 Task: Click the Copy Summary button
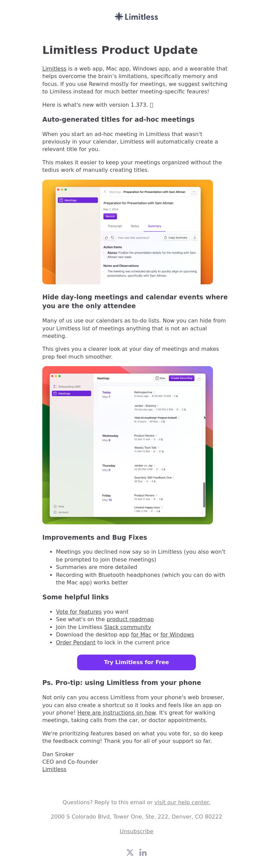point(176,238)
